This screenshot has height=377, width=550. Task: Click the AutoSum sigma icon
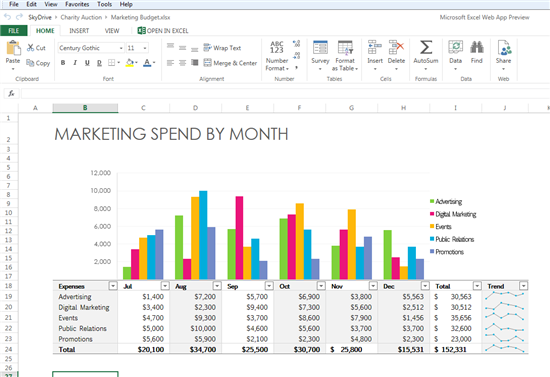point(426,47)
